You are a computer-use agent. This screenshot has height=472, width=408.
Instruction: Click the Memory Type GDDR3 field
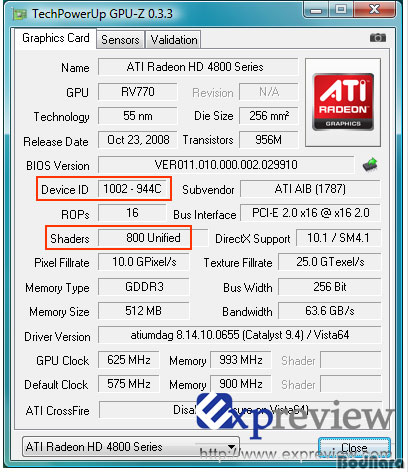(x=144, y=287)
